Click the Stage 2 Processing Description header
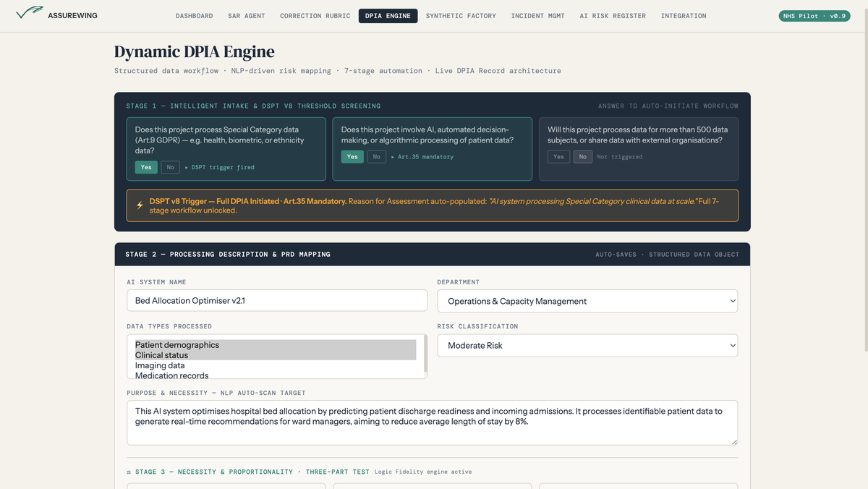Screen dimensions: 868x489 [x=432, y=255]
